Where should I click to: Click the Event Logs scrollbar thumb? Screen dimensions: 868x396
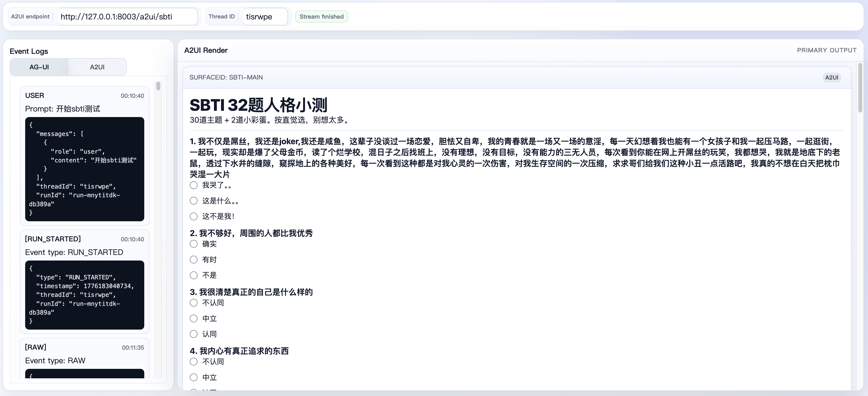(158, 86)
